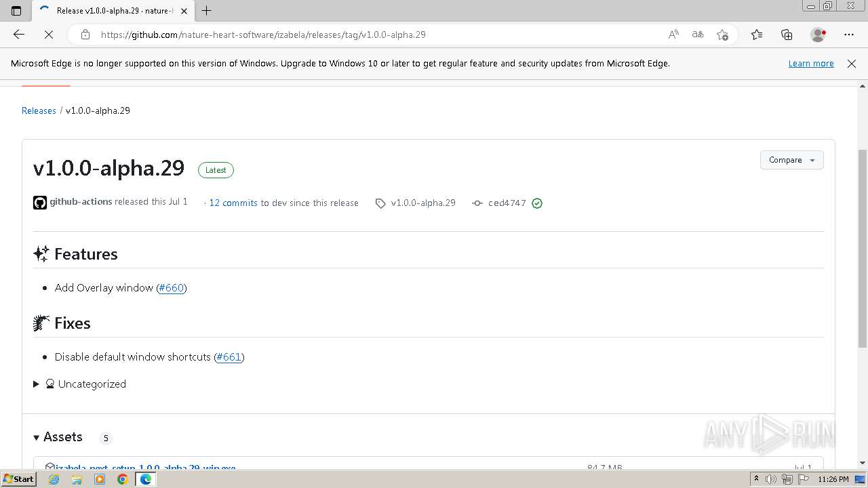The height and width of the screenshot is (488, 868).
Task: Dismiss the Edge unsupported notification bar
Action: [x=852, y=64]
